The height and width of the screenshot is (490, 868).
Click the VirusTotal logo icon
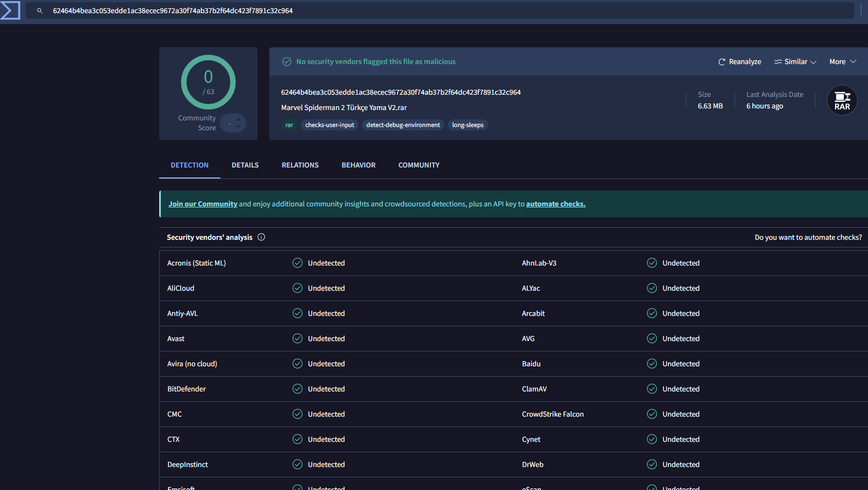click(x=10, y=10)
